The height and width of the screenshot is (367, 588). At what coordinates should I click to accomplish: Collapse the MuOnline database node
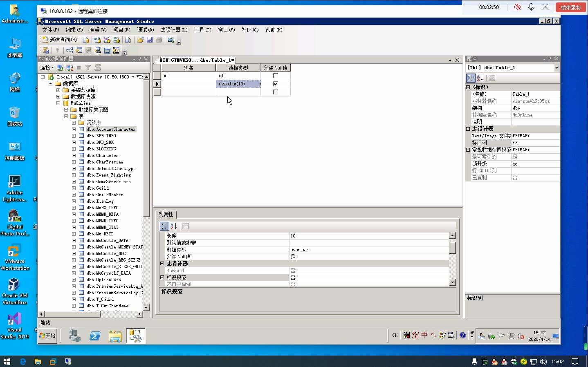(x=58, y=103)
